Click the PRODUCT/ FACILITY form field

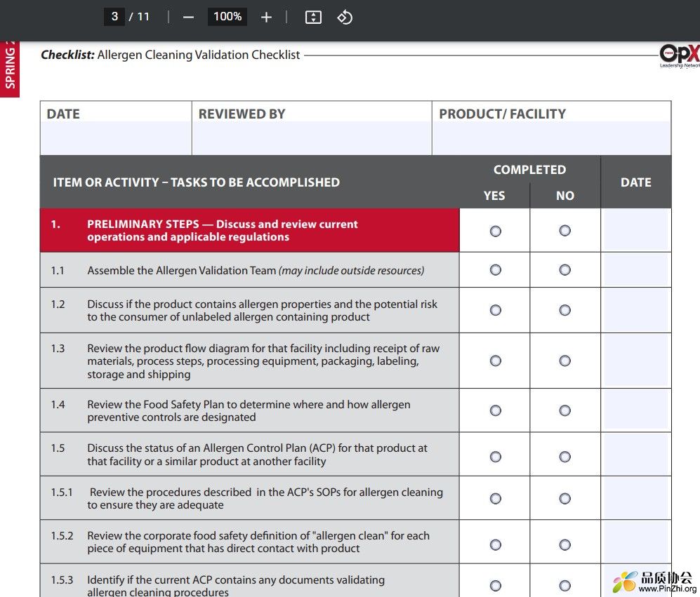pyautogui.click(x=551, y=138)
